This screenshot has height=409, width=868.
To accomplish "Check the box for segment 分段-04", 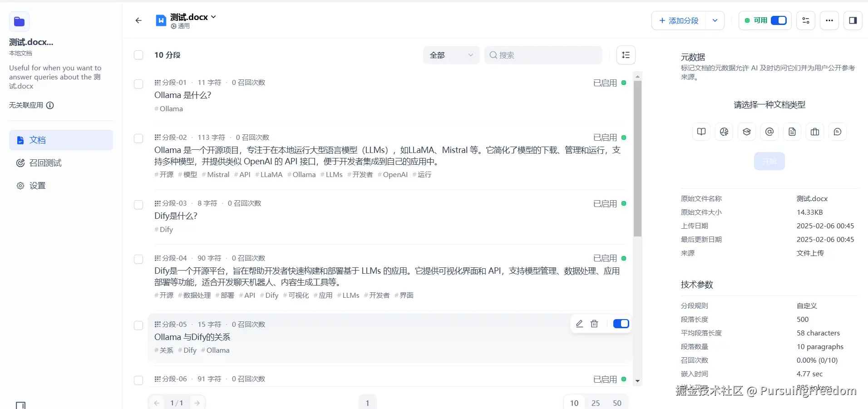I will 138,259.
